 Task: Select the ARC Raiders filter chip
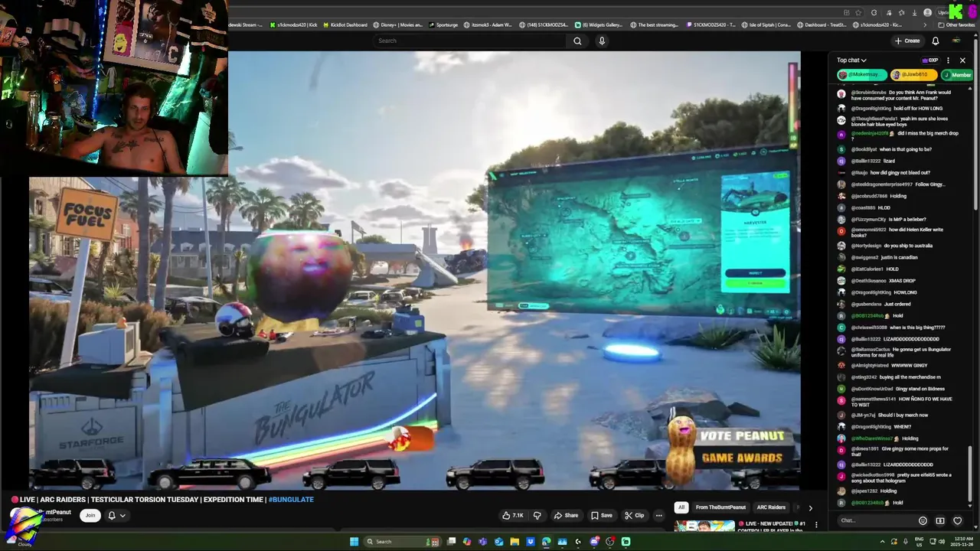click(x=771, y=507)
